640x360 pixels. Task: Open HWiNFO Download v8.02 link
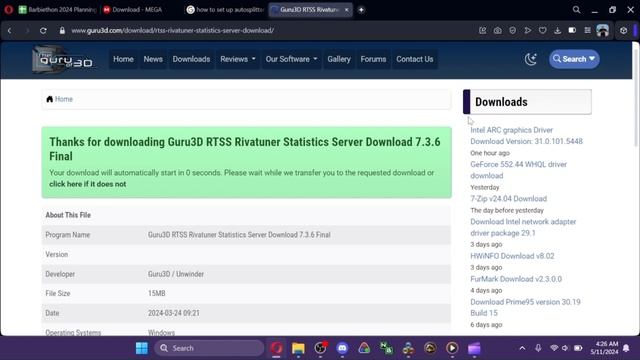pos(512,256)
